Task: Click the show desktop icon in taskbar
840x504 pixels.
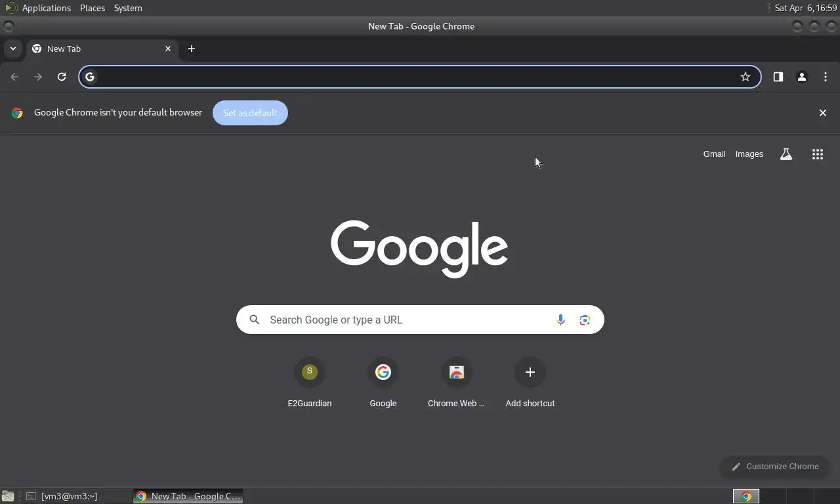Action: 8,496
